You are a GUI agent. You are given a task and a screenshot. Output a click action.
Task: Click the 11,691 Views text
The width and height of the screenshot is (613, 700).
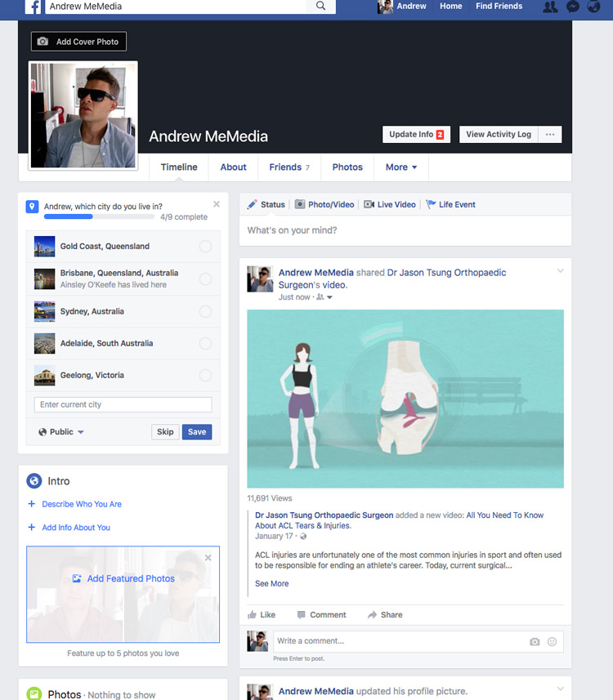point(270,498)
